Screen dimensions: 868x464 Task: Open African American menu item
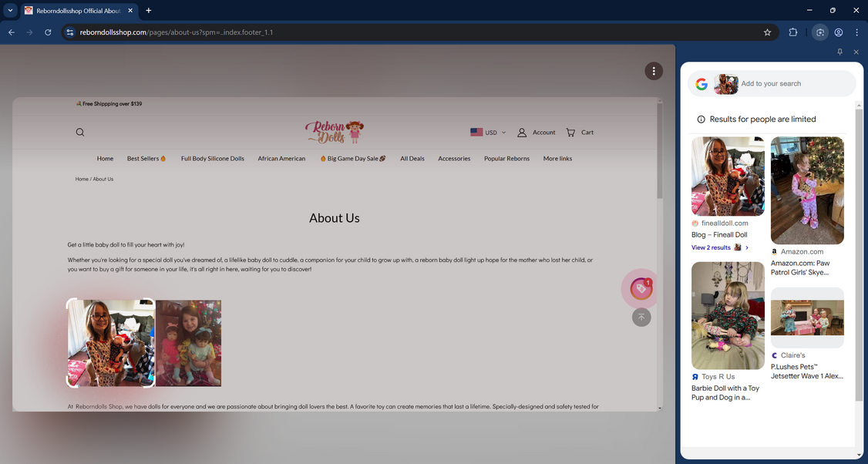(x=281, y=158)
